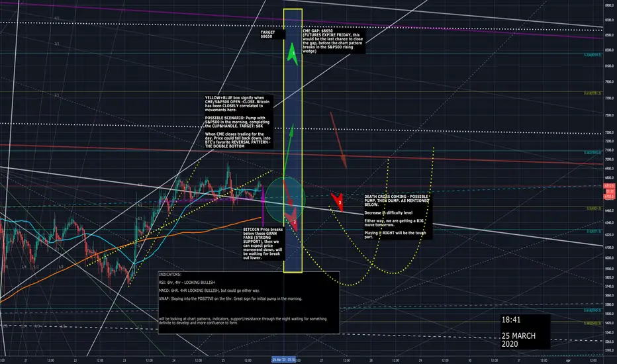Click 8700.0 on the price axis
This screenshot has height=364, width=617.
coord(609,20)
